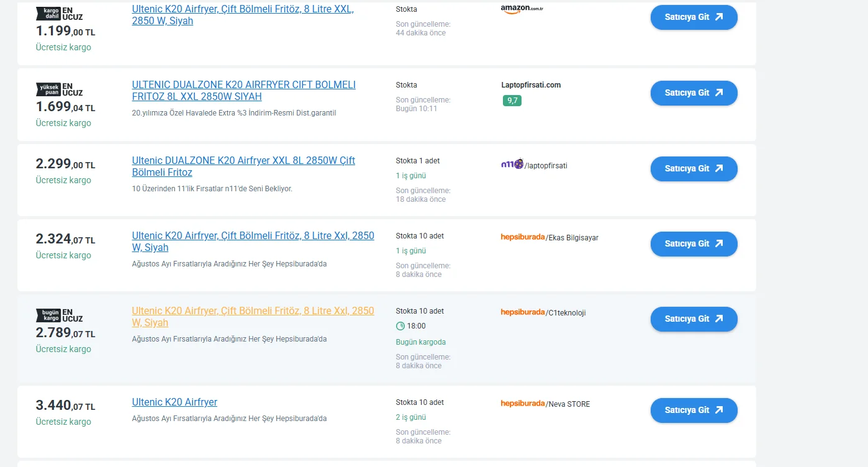Click the amazon.com.tr seller logo
The width and height of the screenshot is (868, 467).
coord(522,9)
